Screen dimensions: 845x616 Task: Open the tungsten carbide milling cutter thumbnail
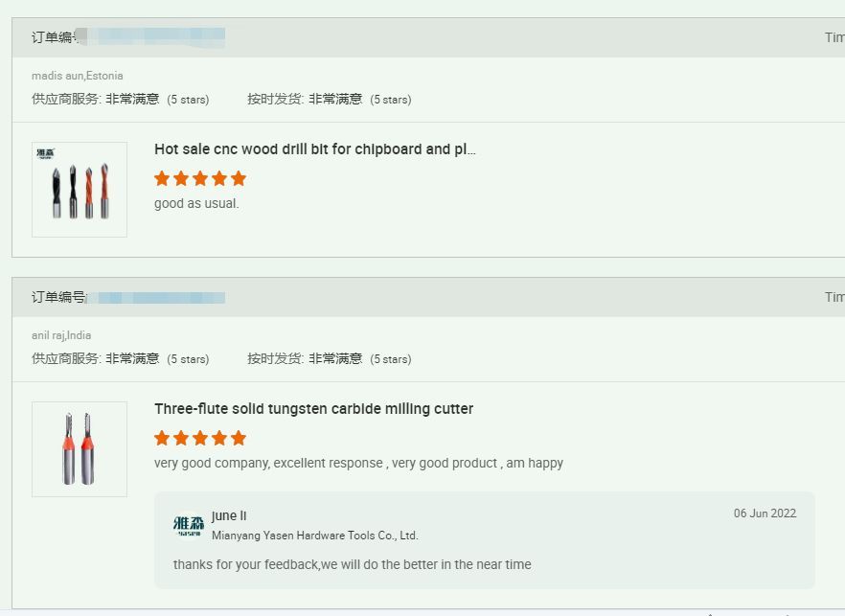tap(80, 449)
